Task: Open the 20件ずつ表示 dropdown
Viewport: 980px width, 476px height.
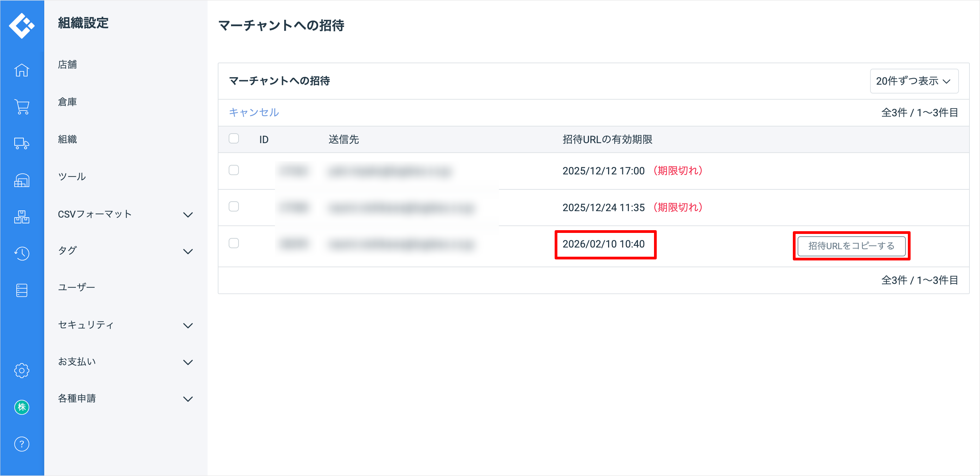Action: (x=914, y=81)
